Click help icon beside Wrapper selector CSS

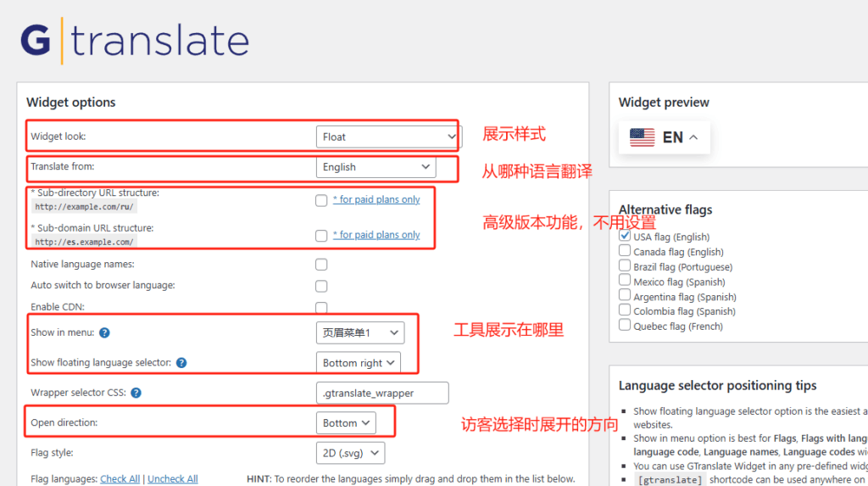coord(136,393)
